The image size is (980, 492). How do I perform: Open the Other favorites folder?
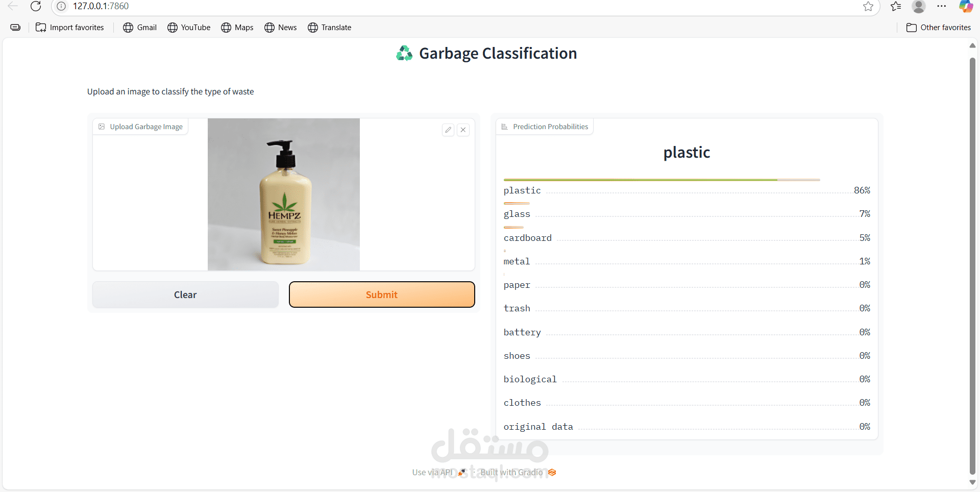coord(939,28)
